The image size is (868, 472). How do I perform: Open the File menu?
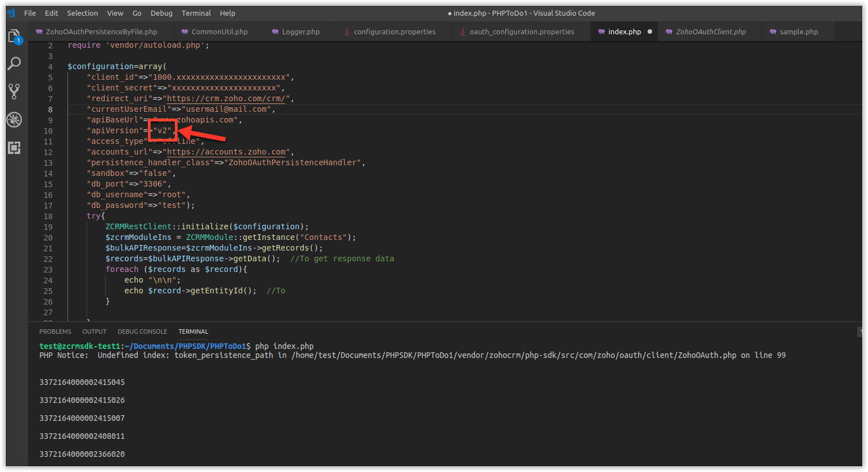[x=30, y=13]
